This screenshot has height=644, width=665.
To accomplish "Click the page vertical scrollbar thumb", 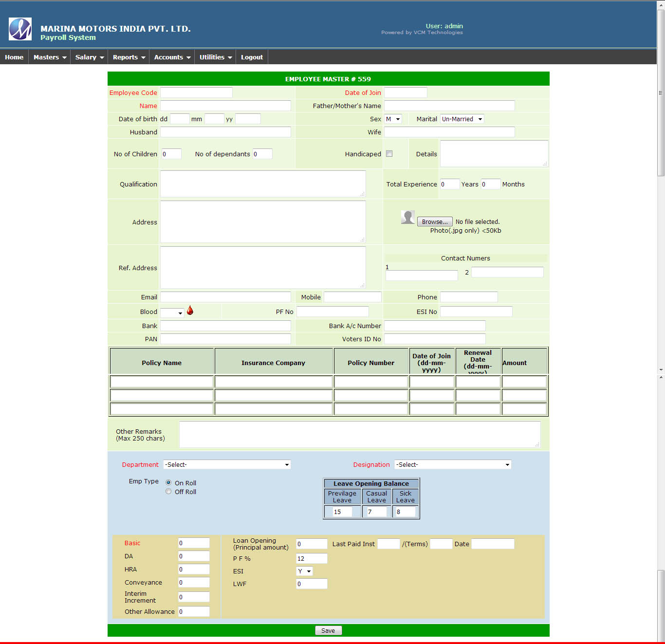I will [661, 92].
